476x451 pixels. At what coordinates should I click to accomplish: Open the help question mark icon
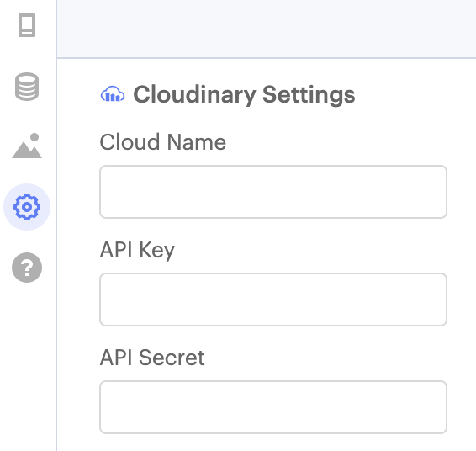[27, 268]
